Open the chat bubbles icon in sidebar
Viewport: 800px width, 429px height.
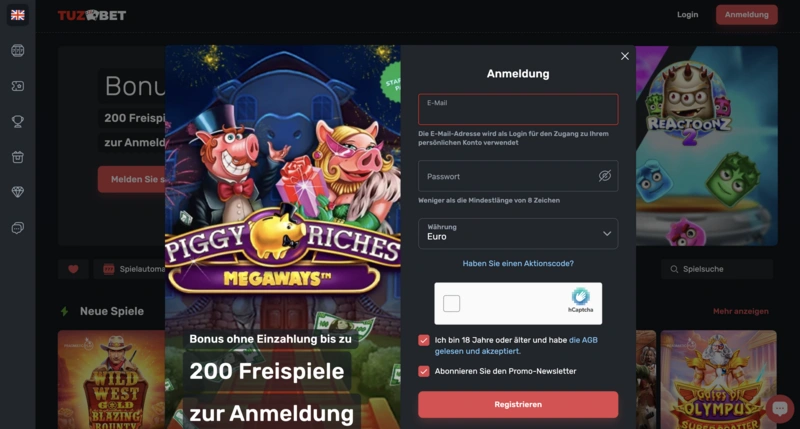tap(18, 228)
